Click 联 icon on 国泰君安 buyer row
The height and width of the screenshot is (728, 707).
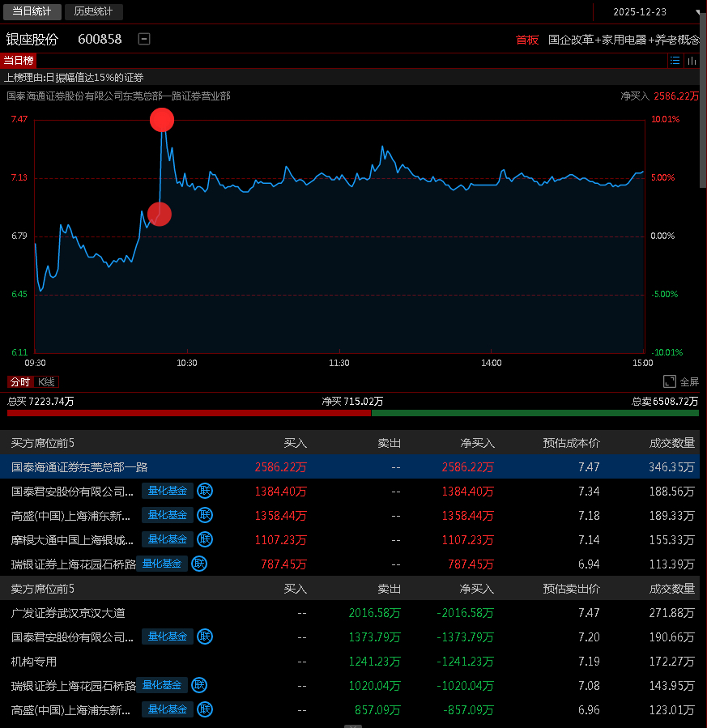(x=205, y=491)
